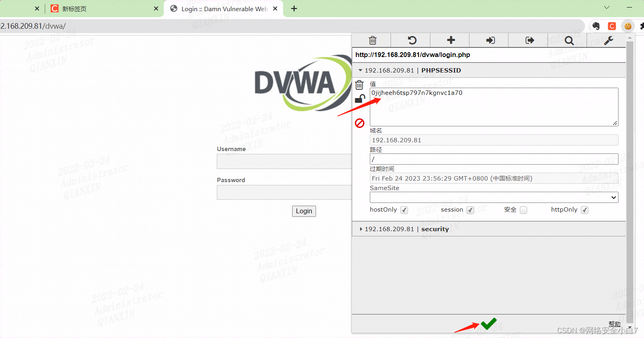Image resolution: width=644 pixels, height=338 pixels.
Task: Open the SameSite dropdown
Action: click(494, 197)
